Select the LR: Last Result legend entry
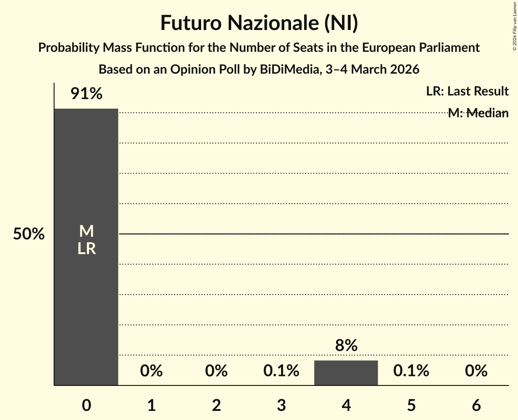This screenshot has width=518, height=420. (467, 91)
